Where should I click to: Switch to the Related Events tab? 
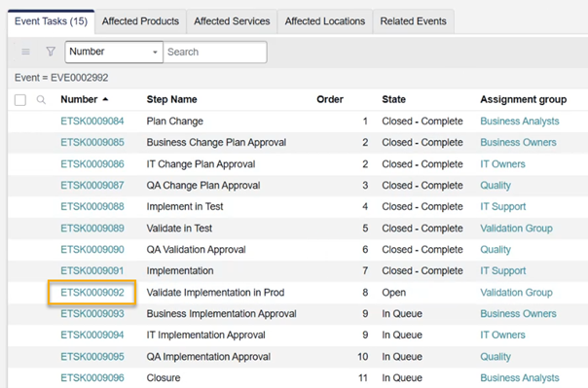tap(413, 21)
